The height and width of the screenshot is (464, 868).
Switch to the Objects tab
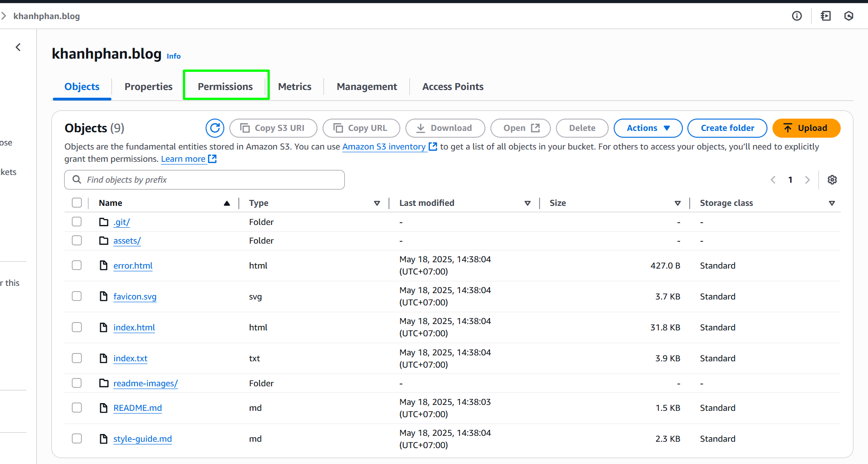click(x=82, y=87)
